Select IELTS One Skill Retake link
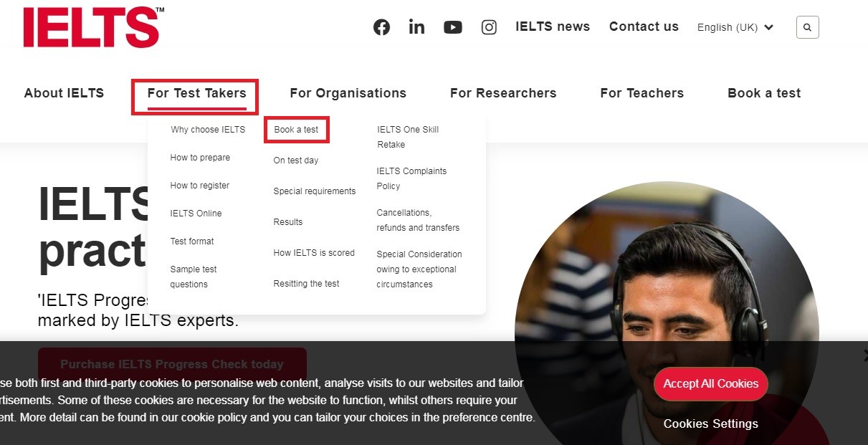This screenshot has height=445, width=868. pos(407,137)
